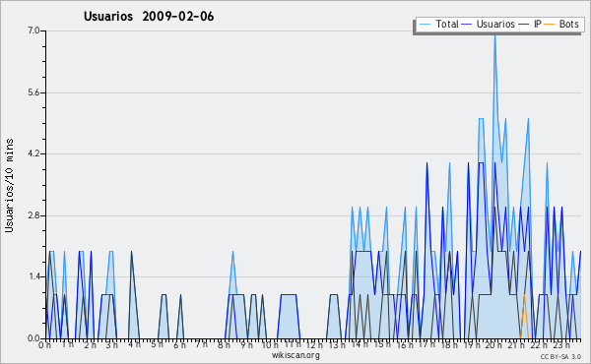This screenshot has width=591, height=364.
Task: Click the 13 h x-axis label
Action: coord(337,345)
